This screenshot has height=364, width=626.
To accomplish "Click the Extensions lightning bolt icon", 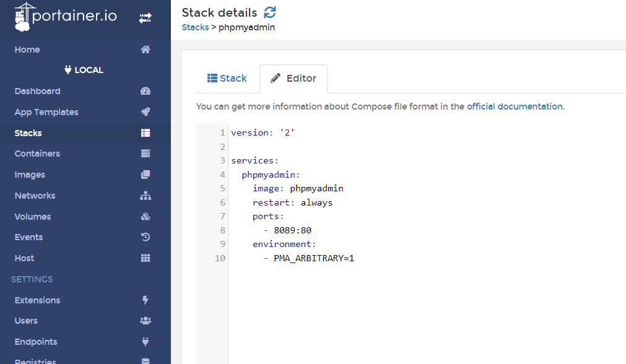I will 146,300.
